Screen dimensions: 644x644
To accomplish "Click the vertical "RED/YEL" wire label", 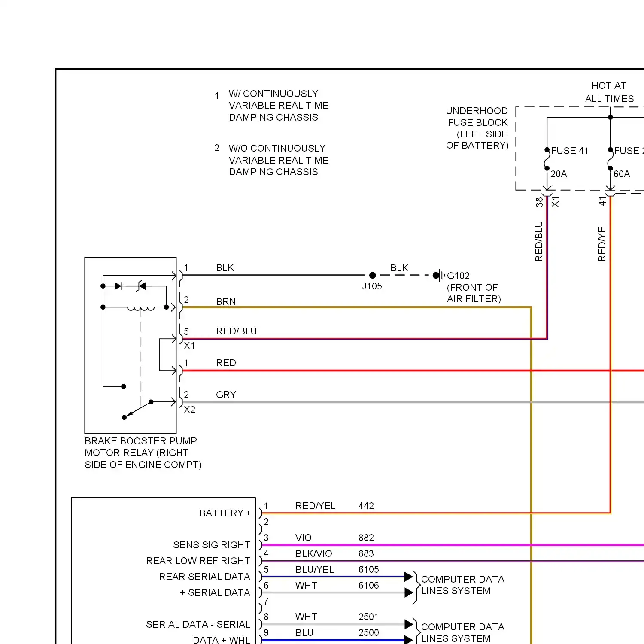I will click(x=602, y=241).
